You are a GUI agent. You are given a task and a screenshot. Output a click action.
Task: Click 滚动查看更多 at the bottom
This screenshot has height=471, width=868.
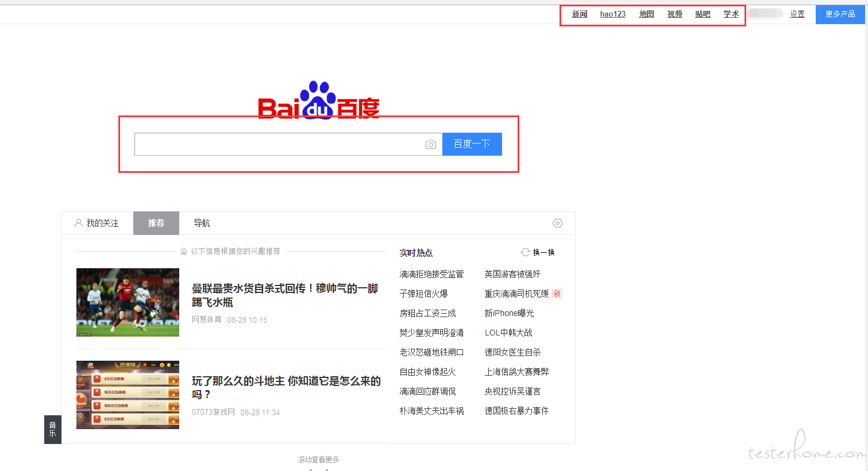tap(318, 460)
